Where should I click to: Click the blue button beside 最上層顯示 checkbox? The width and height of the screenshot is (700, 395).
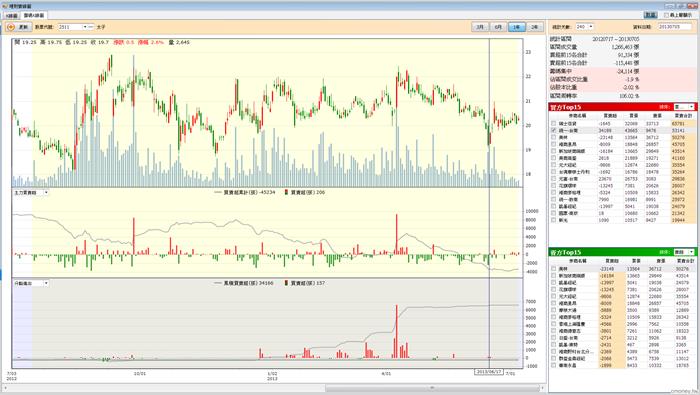[650, 15]
